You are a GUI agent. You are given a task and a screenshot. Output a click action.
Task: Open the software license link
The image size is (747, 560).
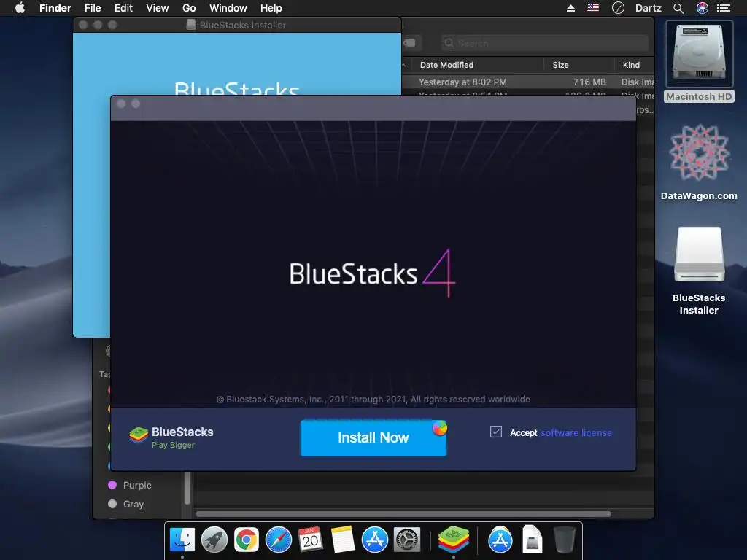point(576,433)
